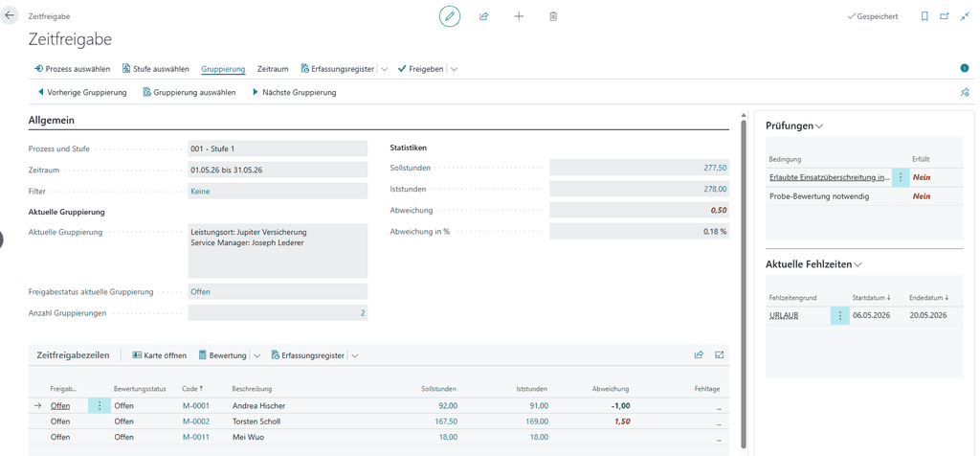Open the Freigeben dropdown arrow
Viewport: 980px width, 456px height.
454,69
